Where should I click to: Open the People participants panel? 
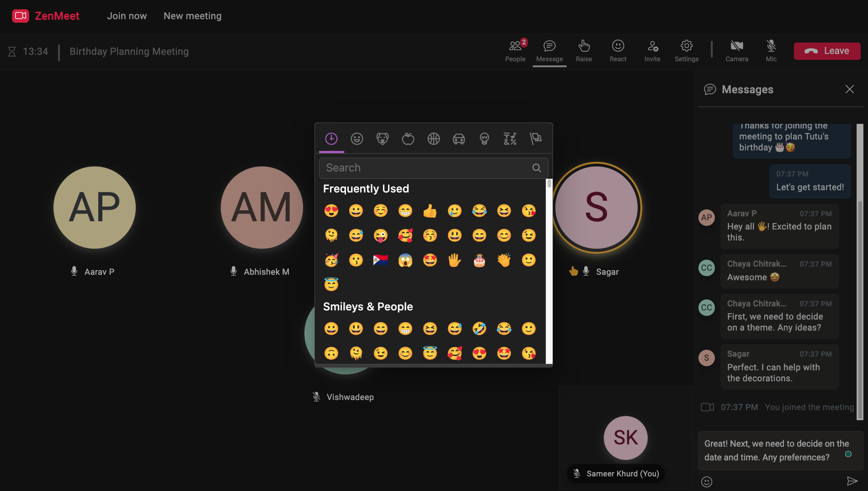click(x=515, y=51)
